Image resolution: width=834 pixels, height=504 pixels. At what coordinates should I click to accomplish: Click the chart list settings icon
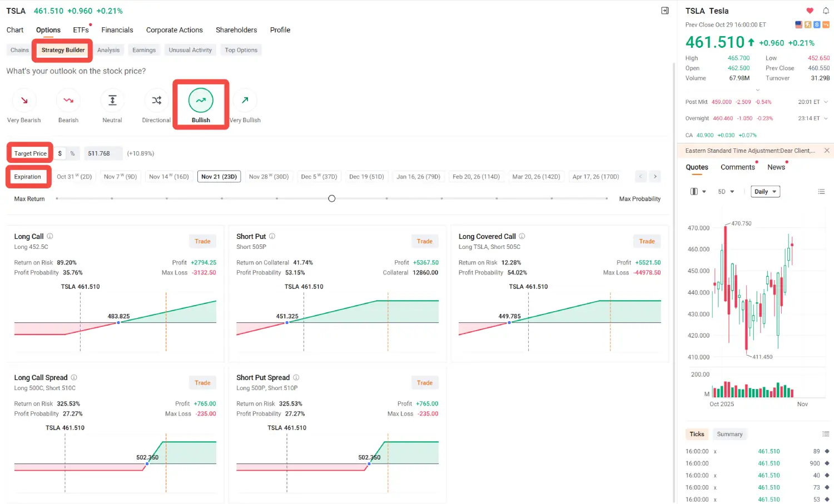click(821, 192)
